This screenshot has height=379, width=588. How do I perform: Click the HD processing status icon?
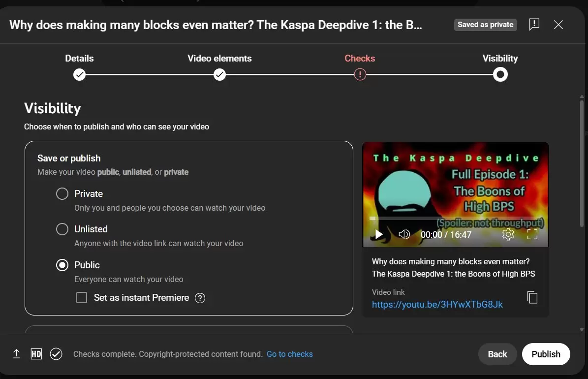(x=36, y=354)
